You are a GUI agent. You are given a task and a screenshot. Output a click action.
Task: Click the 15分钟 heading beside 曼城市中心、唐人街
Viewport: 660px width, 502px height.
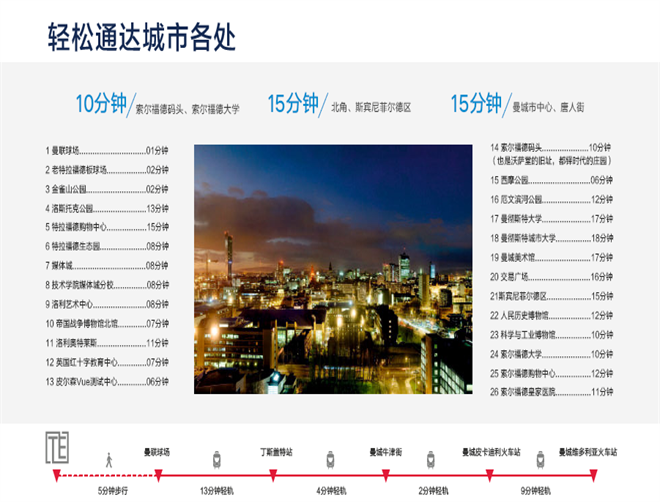pyautogui.click(x=476, y=103)
